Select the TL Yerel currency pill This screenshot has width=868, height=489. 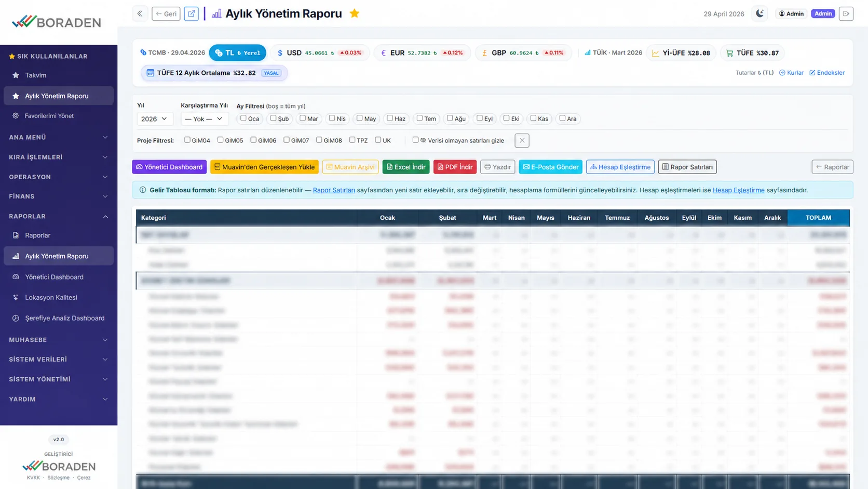[237, 53]
